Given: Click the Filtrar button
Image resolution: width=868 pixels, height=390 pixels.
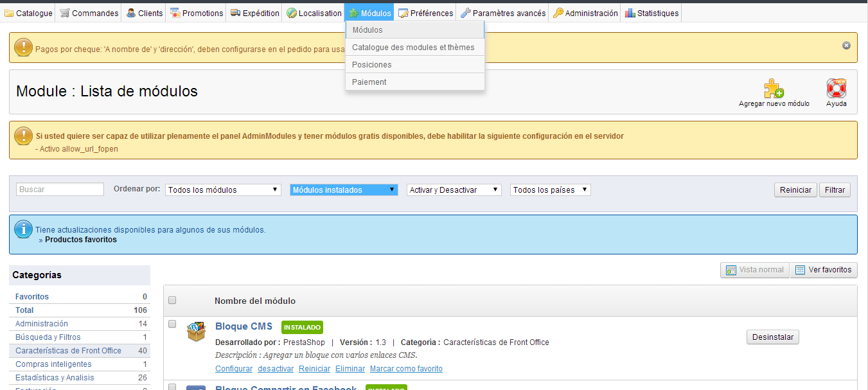Looking at the screenshot, I should coord(835,190).
